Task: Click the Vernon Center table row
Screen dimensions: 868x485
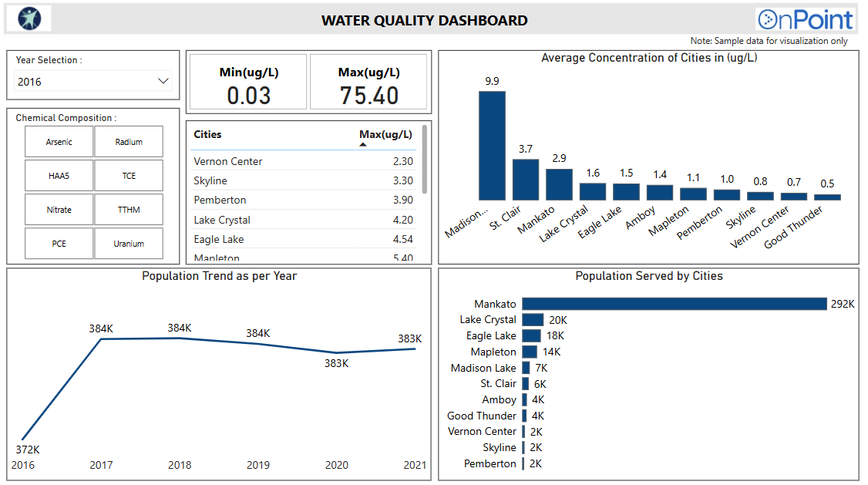Action: [304, 161]
